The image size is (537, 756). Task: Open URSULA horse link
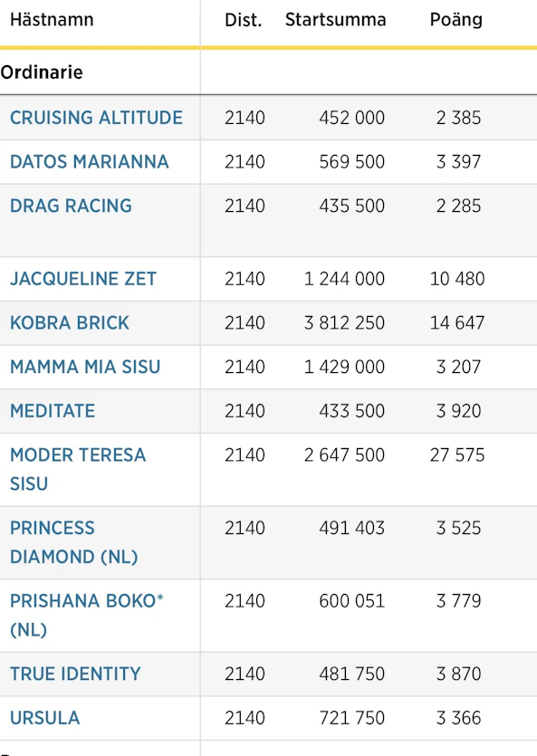(45, 718)
